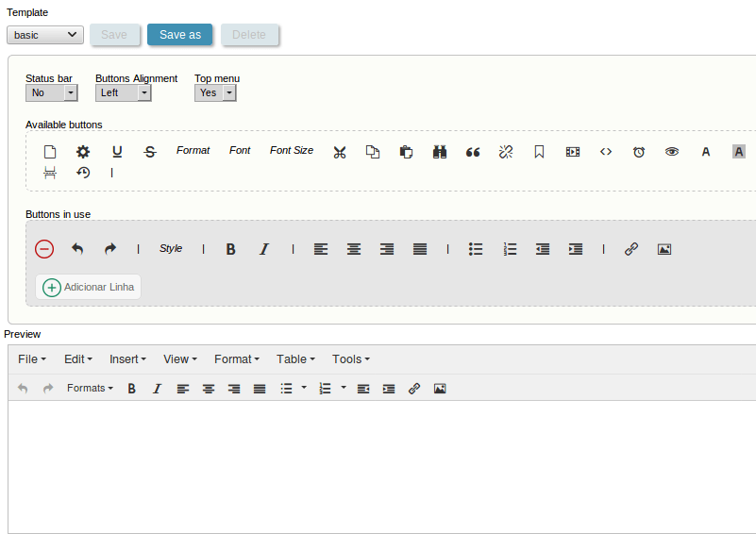The image size is (756, 550).
Task: Click the Insert Image icon in Buttons in use
Action: click(664, 248)
